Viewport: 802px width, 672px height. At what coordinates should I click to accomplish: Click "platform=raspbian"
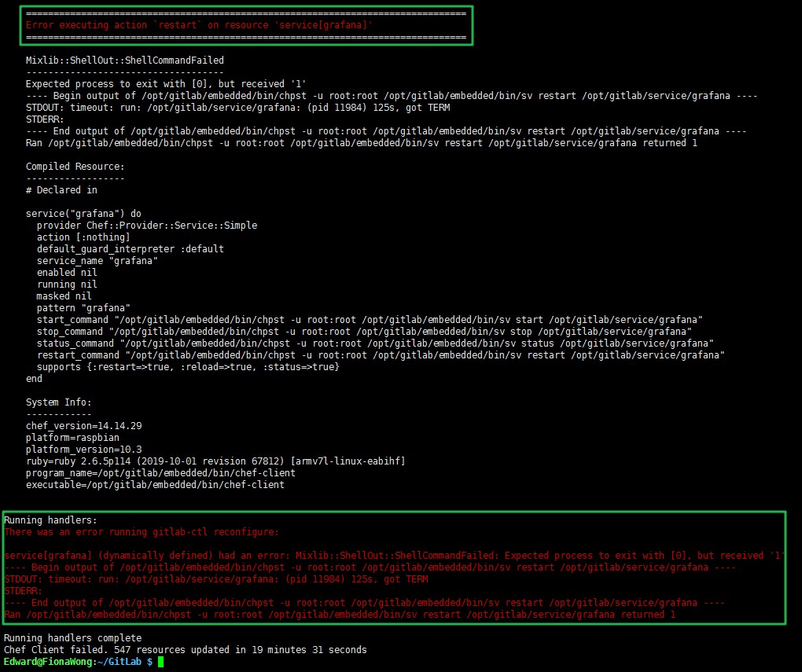[72, 437]
